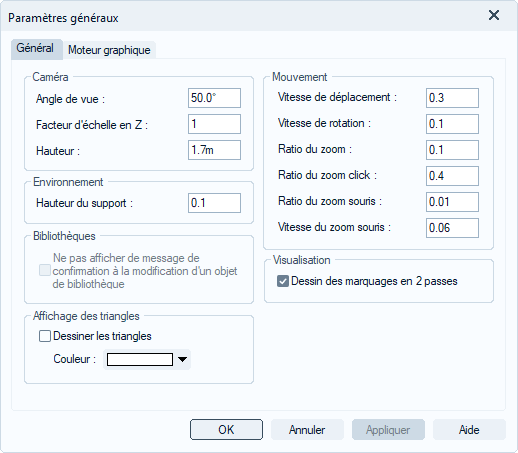Select the Général tab
The width and height of the screenshot is (518, 453).
(35, 48)
